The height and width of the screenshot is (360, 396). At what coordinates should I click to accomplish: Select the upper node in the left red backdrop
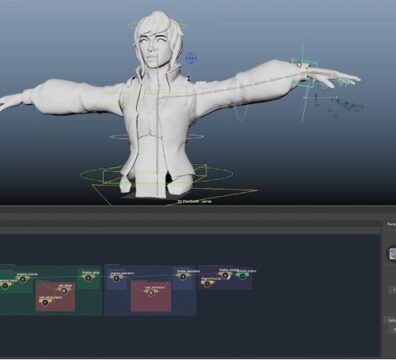coord(64,291)
